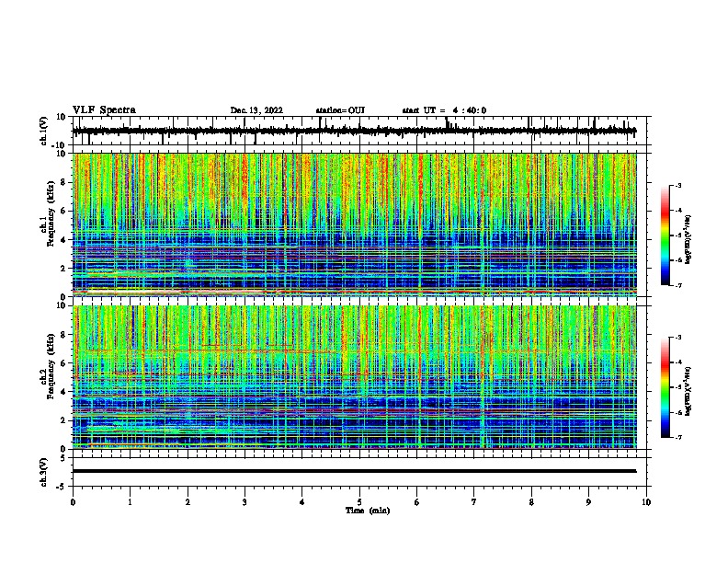Viewport: 728px width, 563px height.
Task: Click the "2" kHz tick on ch.2 frequency axis
Action: coord(63,420)
